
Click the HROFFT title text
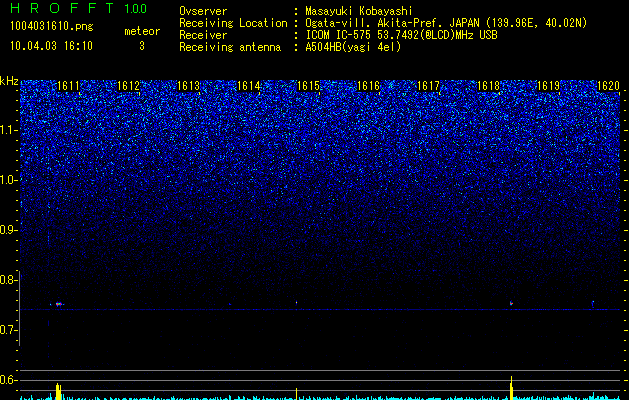coord(62,8)
